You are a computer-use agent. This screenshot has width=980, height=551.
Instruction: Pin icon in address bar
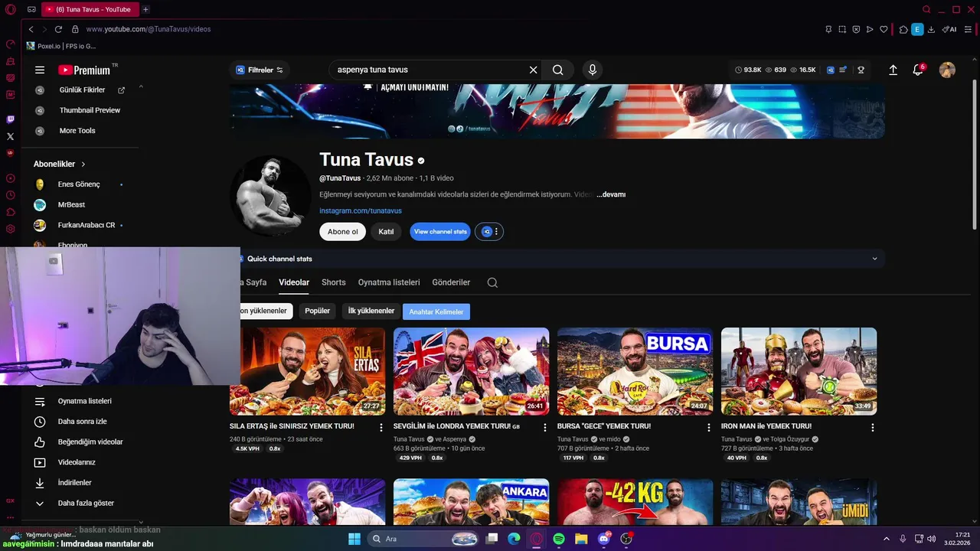[828, 29]
